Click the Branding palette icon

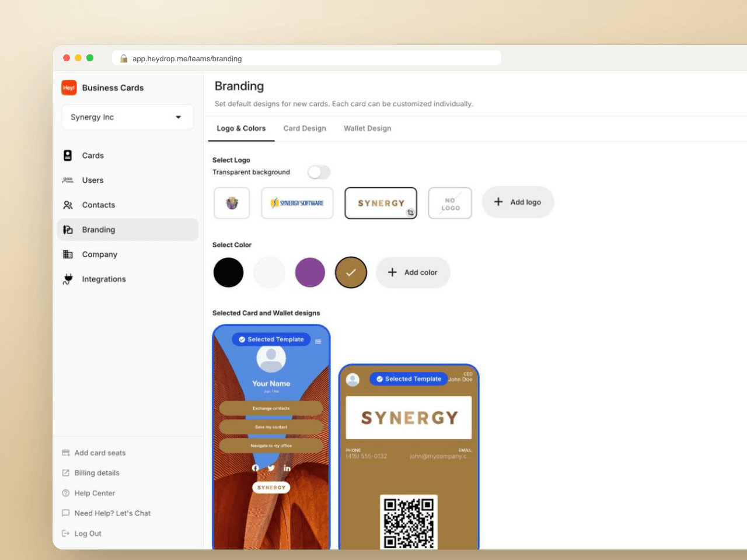click(x=68, y=229)
